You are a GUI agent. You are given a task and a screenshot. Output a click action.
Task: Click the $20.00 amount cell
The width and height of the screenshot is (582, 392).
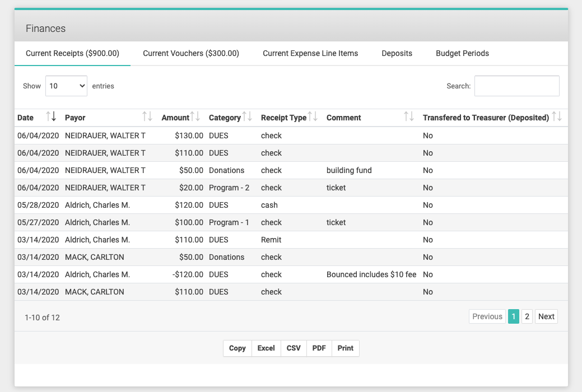click(x=191, y=188)
